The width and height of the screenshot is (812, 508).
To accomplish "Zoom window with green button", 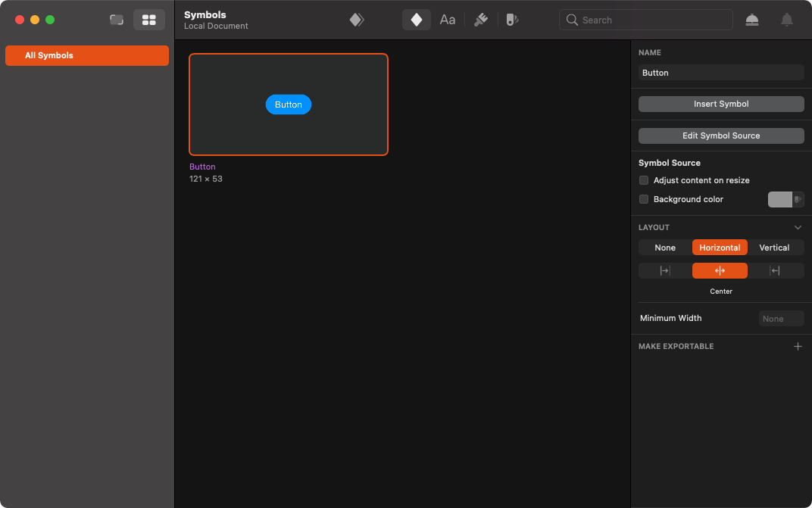I will tap(50, 20).
